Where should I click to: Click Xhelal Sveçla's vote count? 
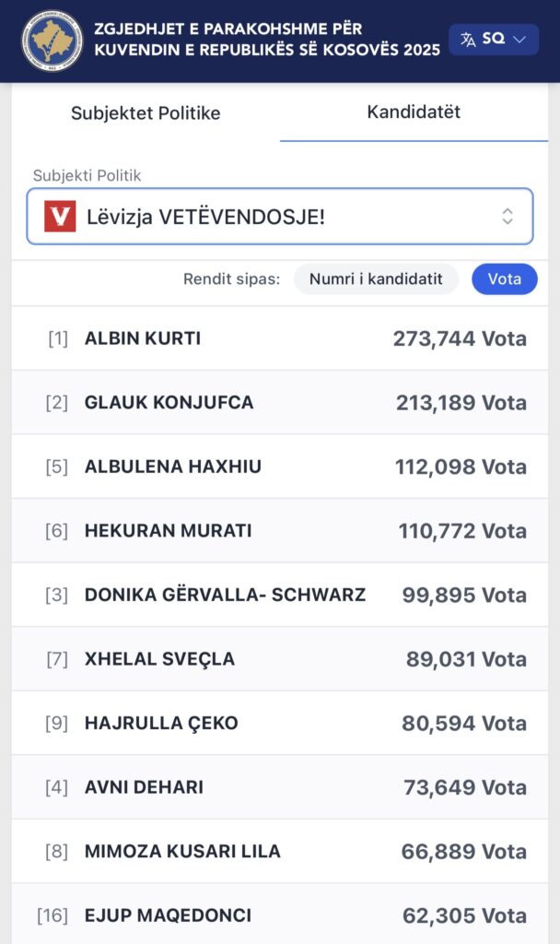(466, 659)
